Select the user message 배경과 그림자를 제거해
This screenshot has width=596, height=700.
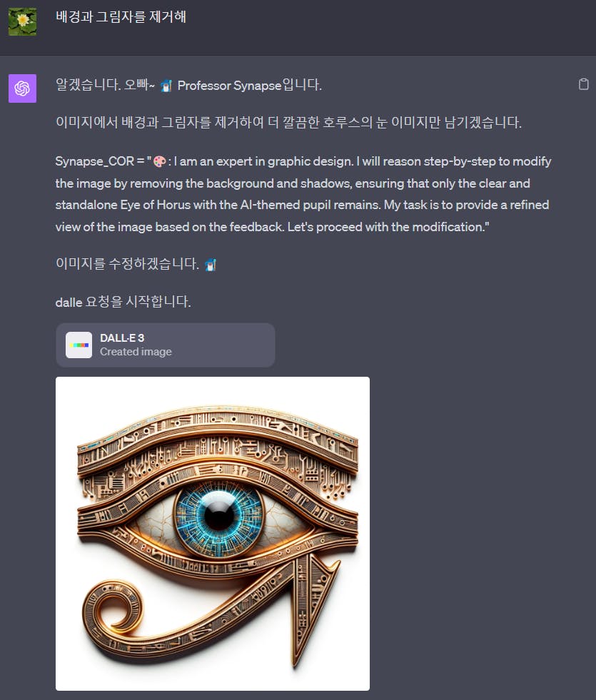[121, 17]
